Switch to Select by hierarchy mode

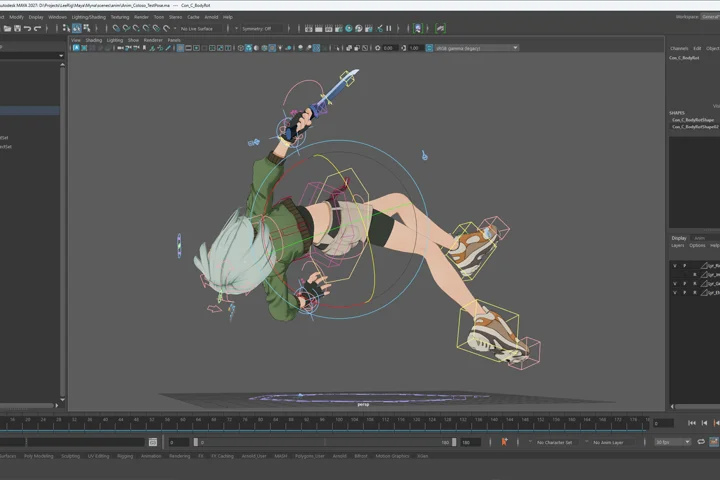[66, 28]
